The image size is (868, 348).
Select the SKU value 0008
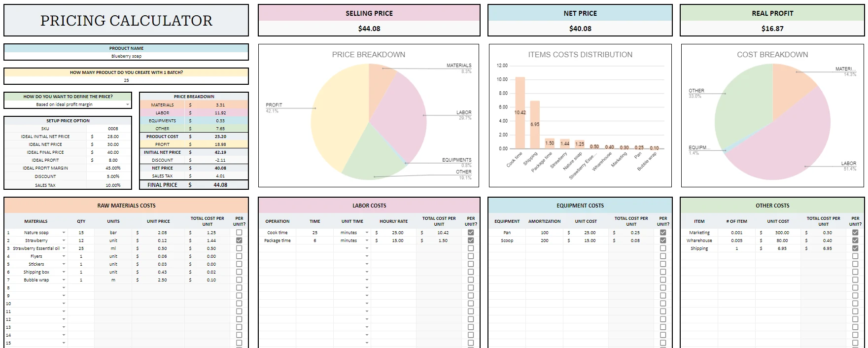[x=113, y=129]
